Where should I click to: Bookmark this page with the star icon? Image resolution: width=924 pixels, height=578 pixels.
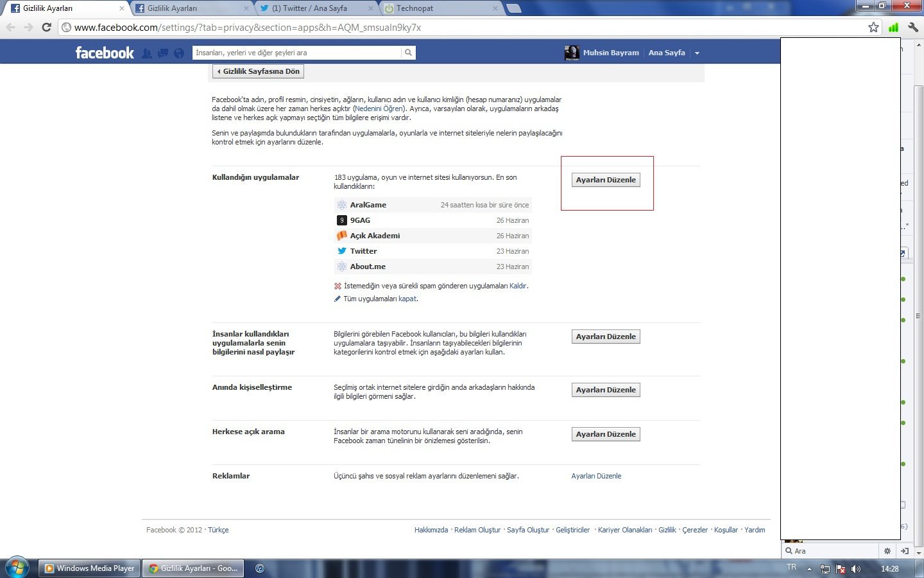click(873, 28)
